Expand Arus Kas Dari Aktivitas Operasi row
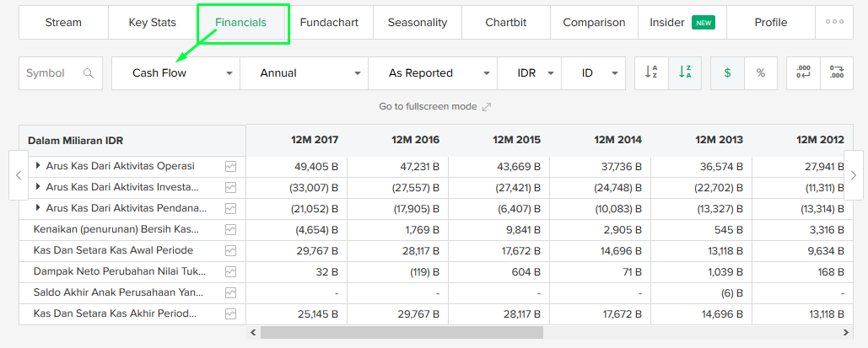868x348 pixels. point(38,165)
